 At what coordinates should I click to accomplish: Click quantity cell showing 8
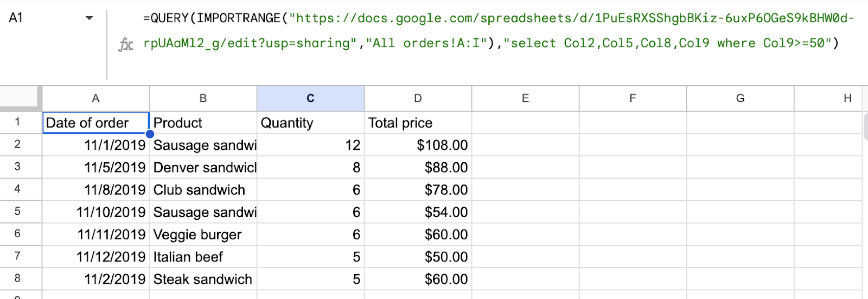coord(310,167)
